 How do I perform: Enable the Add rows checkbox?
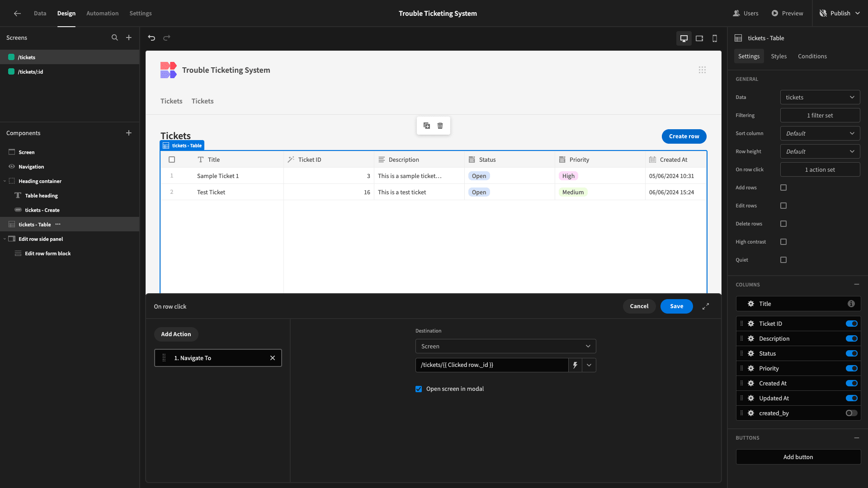pos(783,188)
